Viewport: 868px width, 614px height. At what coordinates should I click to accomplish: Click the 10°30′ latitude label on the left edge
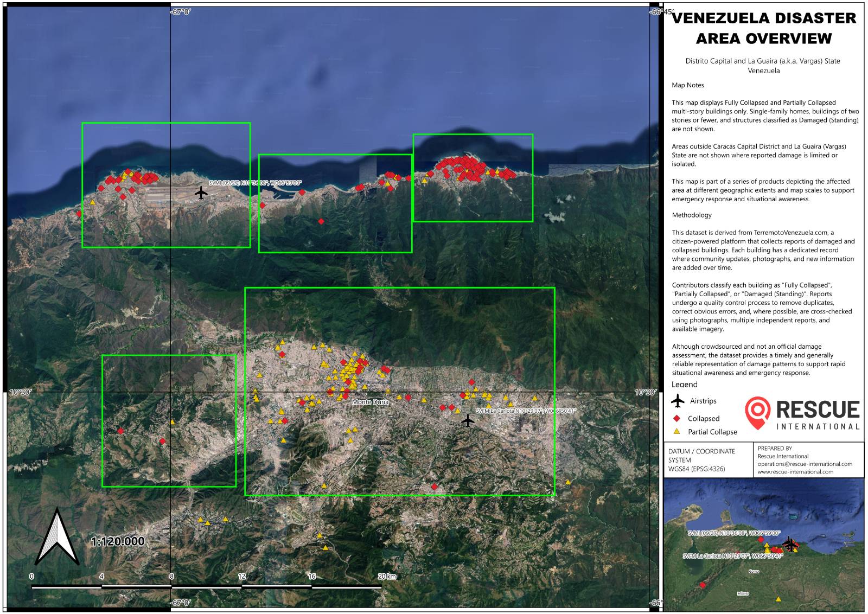(20, 392)
